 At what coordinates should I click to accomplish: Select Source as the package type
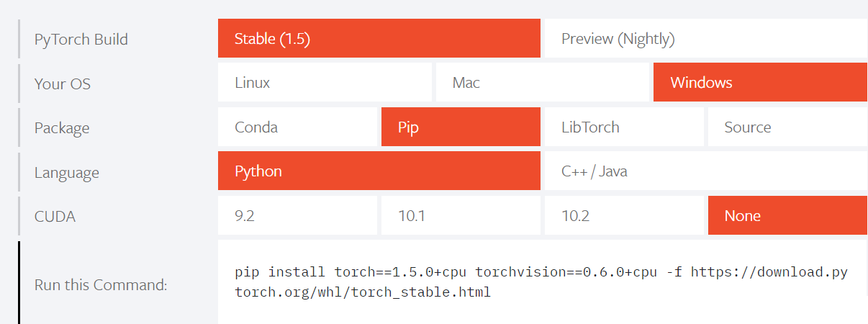787,127
